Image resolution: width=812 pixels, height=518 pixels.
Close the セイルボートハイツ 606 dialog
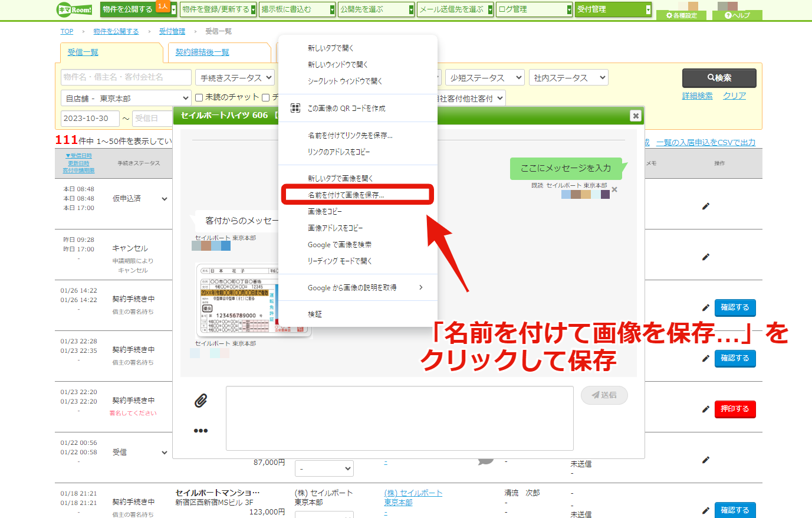[x=636, y=116]
